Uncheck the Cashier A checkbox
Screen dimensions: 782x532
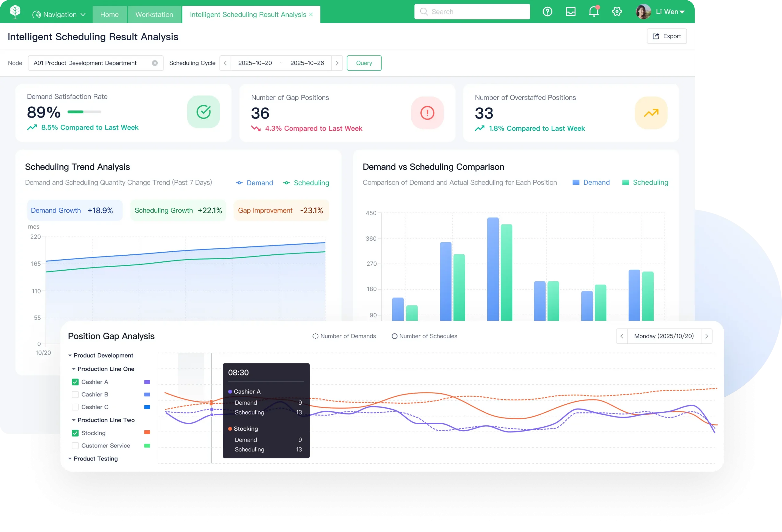pos(75,381)
